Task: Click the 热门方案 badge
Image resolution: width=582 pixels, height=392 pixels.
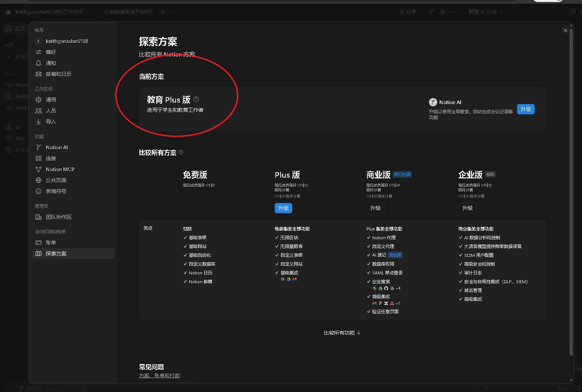Action: tap(402, 174)
